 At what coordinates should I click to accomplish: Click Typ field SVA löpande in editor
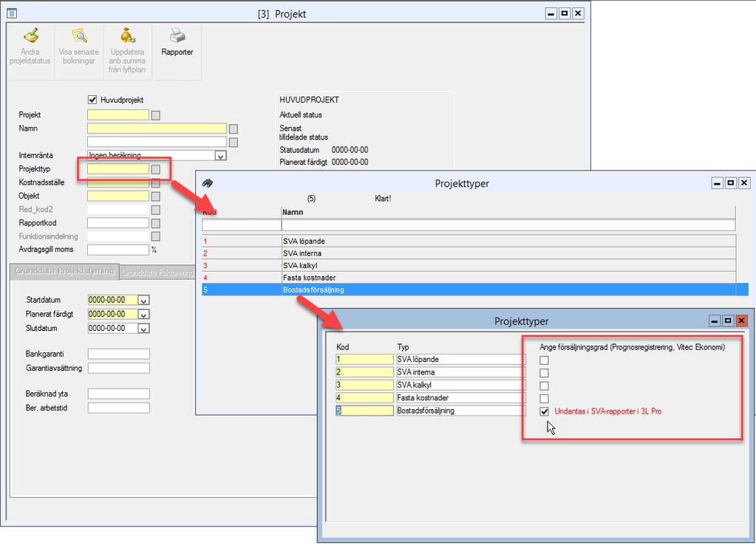[x=460, y=359]
